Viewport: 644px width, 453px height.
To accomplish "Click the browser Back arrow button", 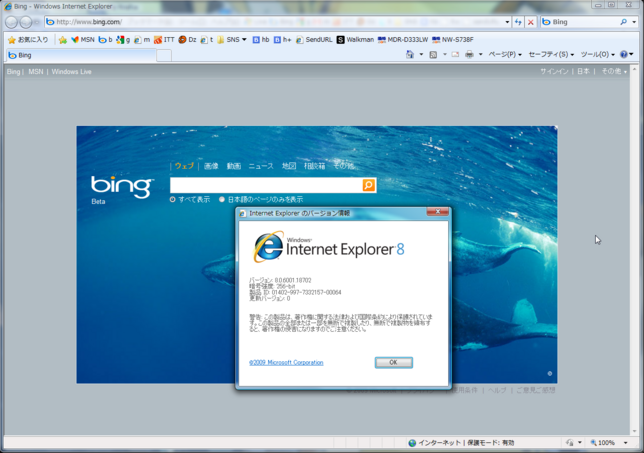I will click(12, 22).
